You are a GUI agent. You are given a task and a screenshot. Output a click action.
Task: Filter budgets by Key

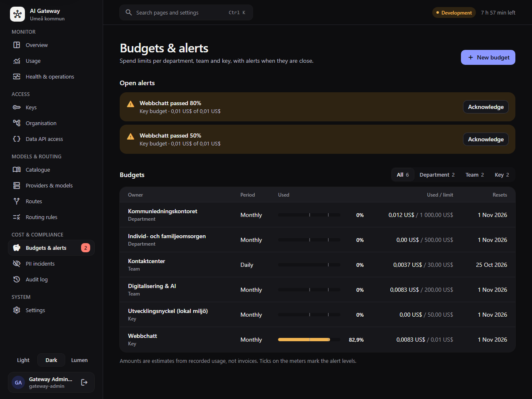[x=502, y=175]
